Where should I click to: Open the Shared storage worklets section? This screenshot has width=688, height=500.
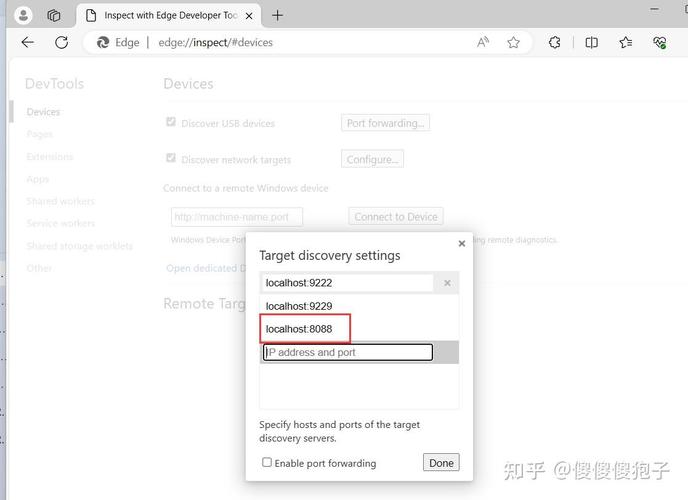click(x=79, y=246)
